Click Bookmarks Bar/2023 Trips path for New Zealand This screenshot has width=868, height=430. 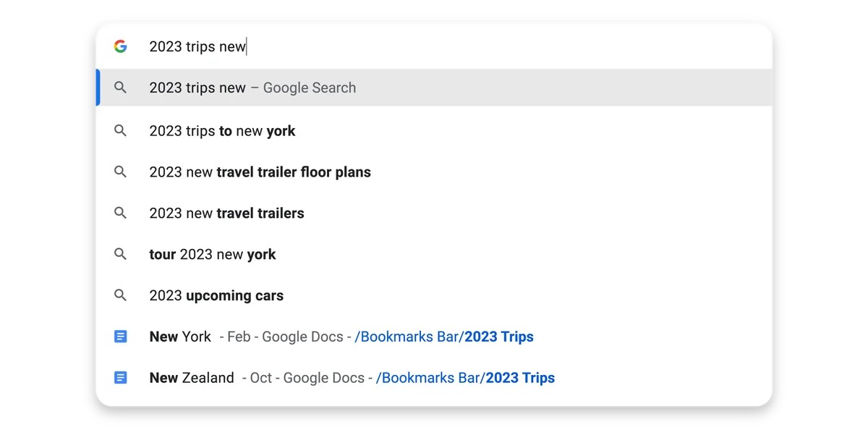[x=466, y=378]
